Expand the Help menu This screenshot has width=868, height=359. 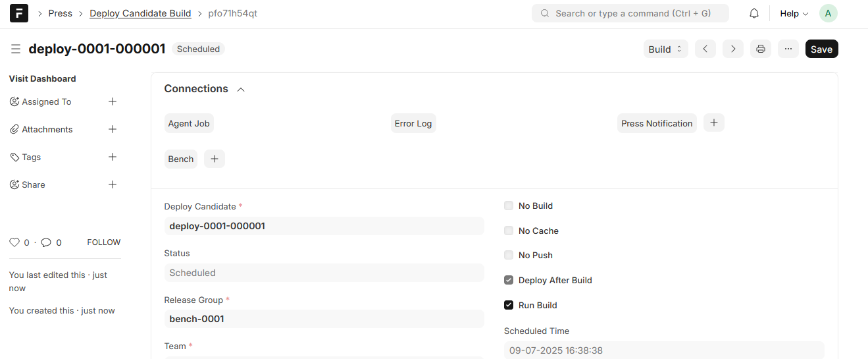794,13
